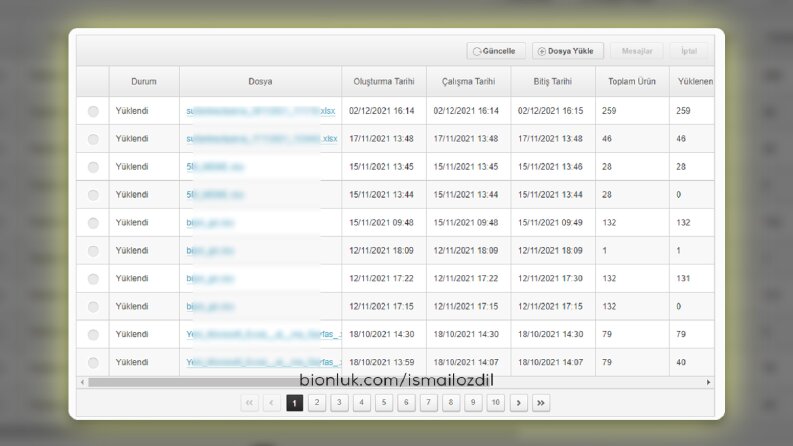Select radio for 18/10/2021 13:59 row
The image size is (793, 446).
[x=93, y=363]
